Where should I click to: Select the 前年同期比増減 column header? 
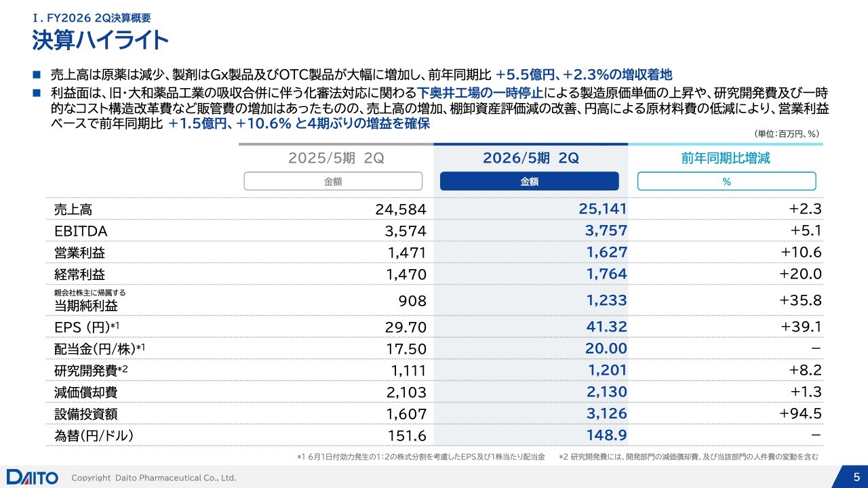coord(726,159)
